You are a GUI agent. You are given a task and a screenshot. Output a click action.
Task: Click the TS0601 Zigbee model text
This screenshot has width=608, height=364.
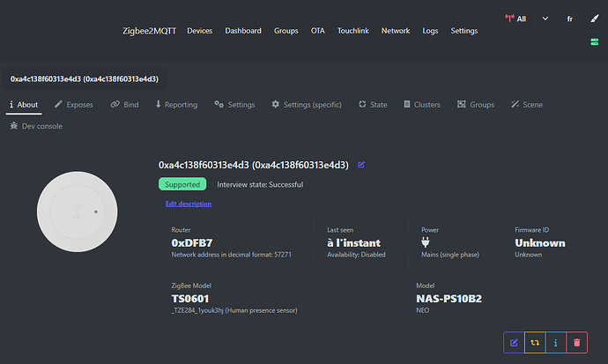(x=190, y=299)
